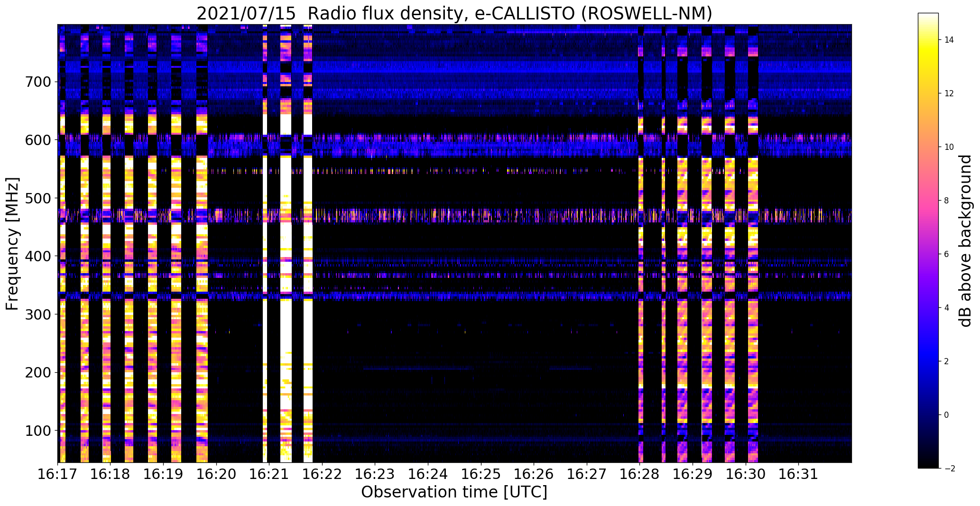Click the 16:31 time tick label
Viewport: 980px width, 506px height.
[x=798, y=474]
